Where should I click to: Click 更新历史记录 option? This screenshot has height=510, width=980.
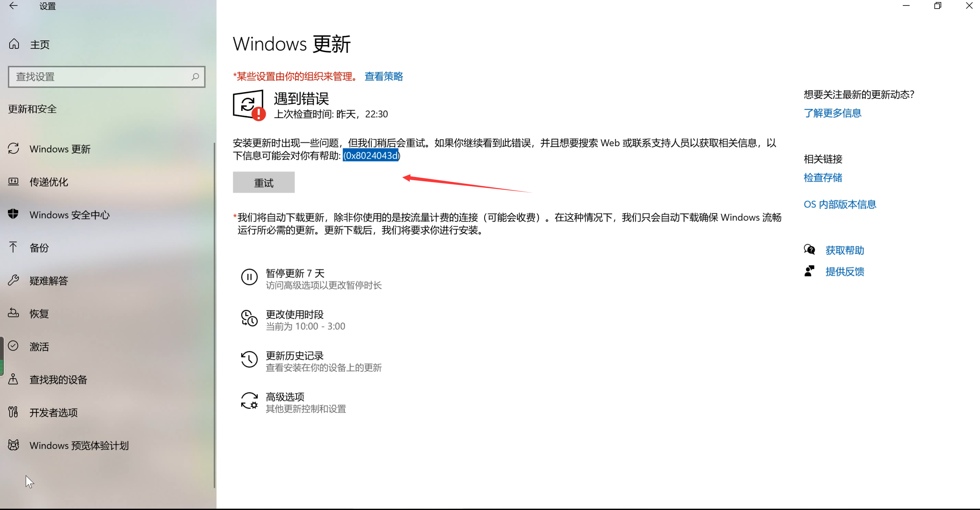(x=311, y=361)
